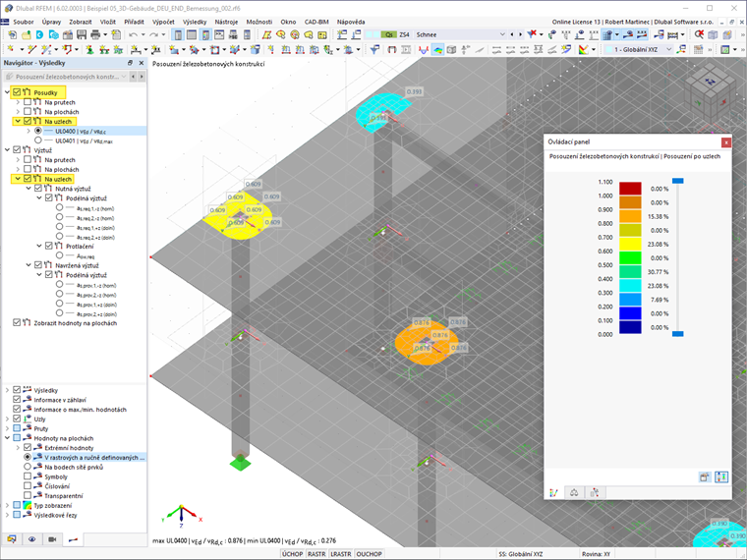Click the deformation display icon
Viewport: 747px width, 560px height.
click(423, 49)
